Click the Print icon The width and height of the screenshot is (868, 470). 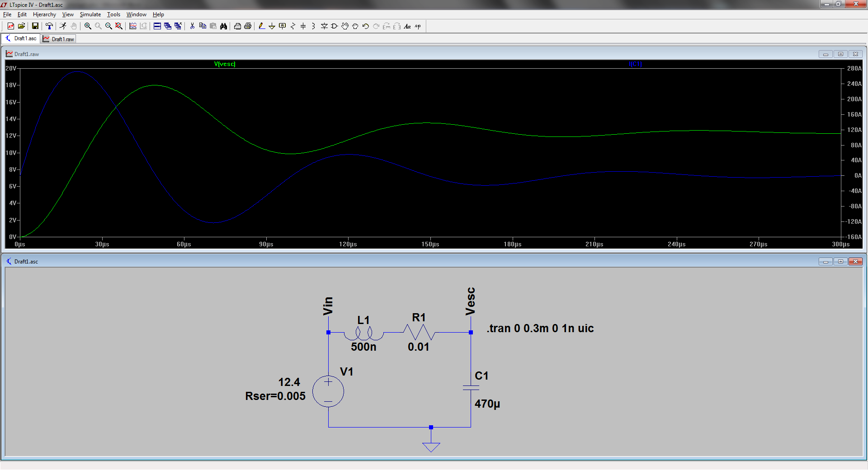[x=248, y=26]
